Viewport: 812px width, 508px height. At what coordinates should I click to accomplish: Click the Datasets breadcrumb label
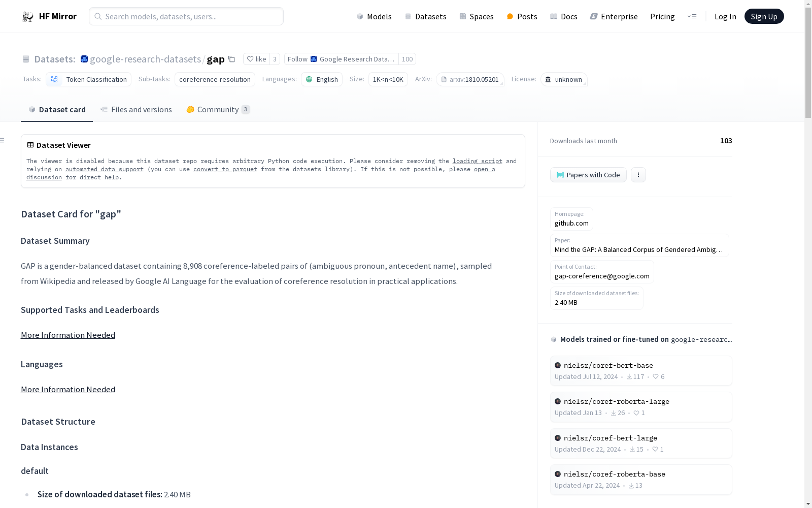tap(54, 59)
